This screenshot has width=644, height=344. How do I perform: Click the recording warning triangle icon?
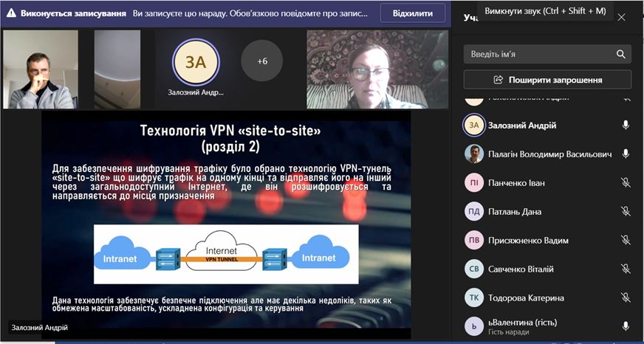point(12,13)
